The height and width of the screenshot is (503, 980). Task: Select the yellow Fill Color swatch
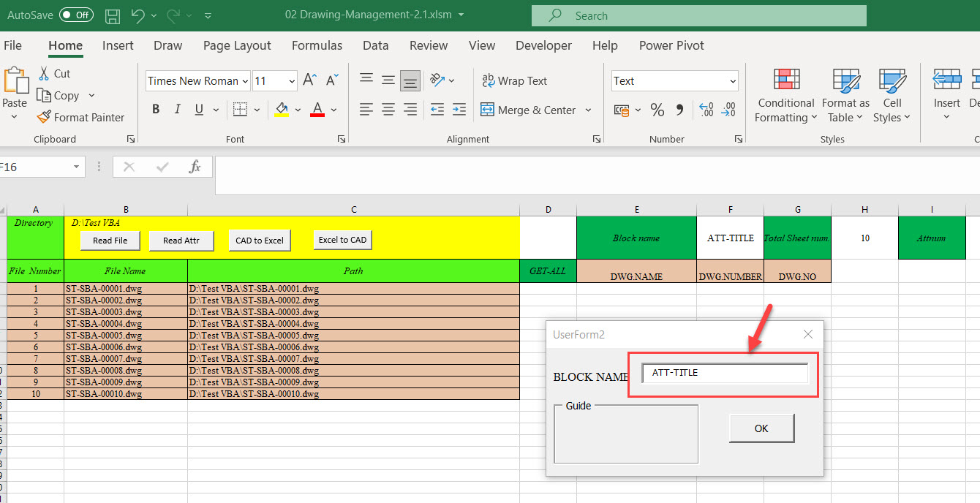coord(281,110)
